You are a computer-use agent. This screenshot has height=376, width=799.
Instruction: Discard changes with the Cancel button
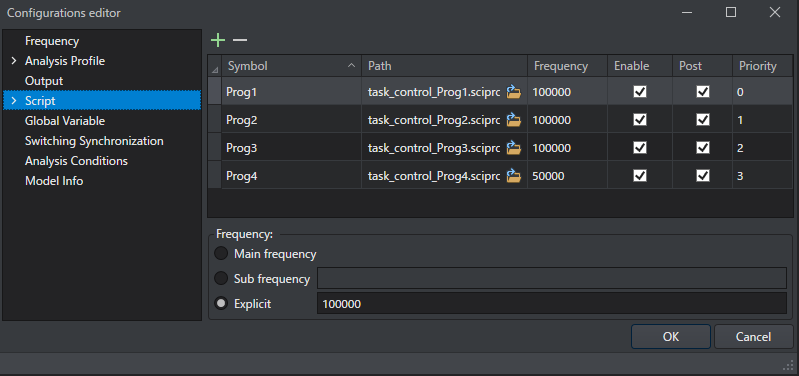[753, 336]
